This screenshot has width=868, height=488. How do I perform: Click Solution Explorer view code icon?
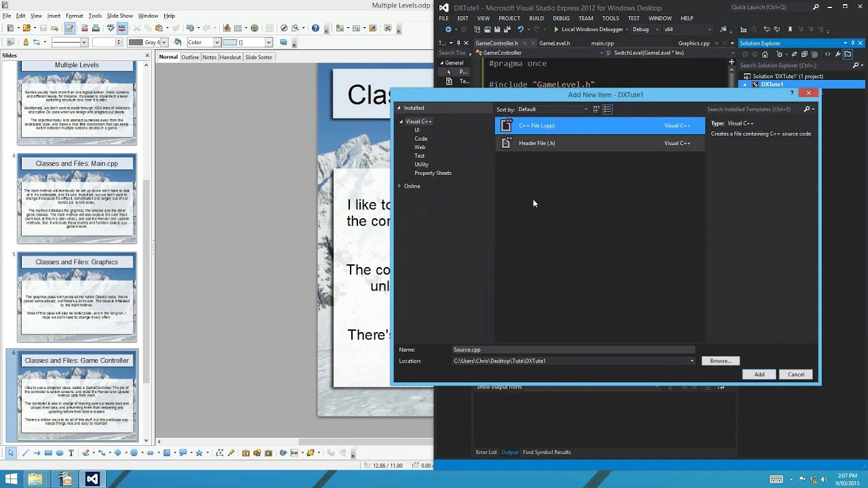tap(828, 54)
